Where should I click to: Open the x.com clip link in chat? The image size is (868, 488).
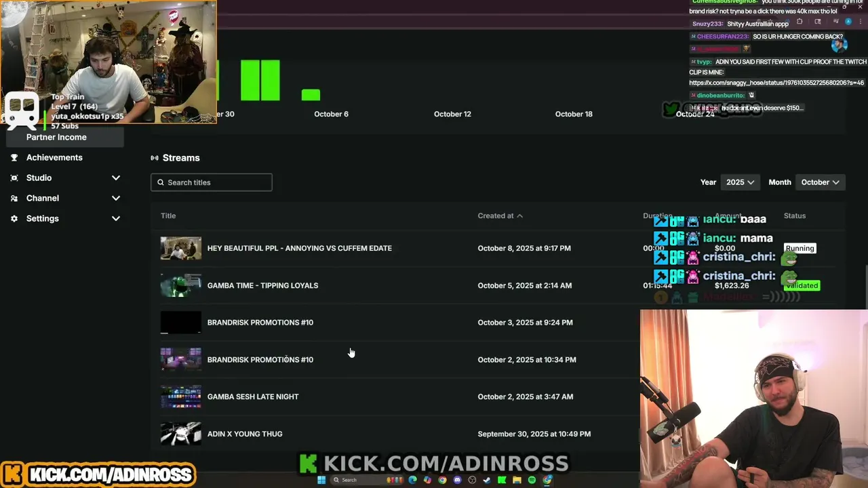776,83
